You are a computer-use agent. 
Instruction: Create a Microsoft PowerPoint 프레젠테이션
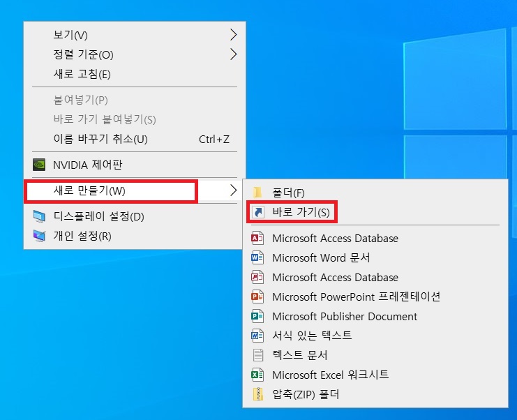375,297
